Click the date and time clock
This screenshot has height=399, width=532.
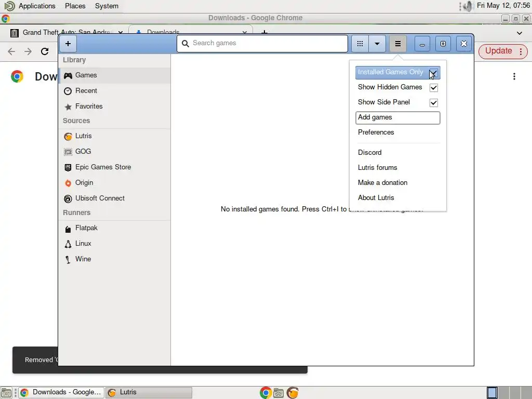pyautogui.click(x=503, y=5)
